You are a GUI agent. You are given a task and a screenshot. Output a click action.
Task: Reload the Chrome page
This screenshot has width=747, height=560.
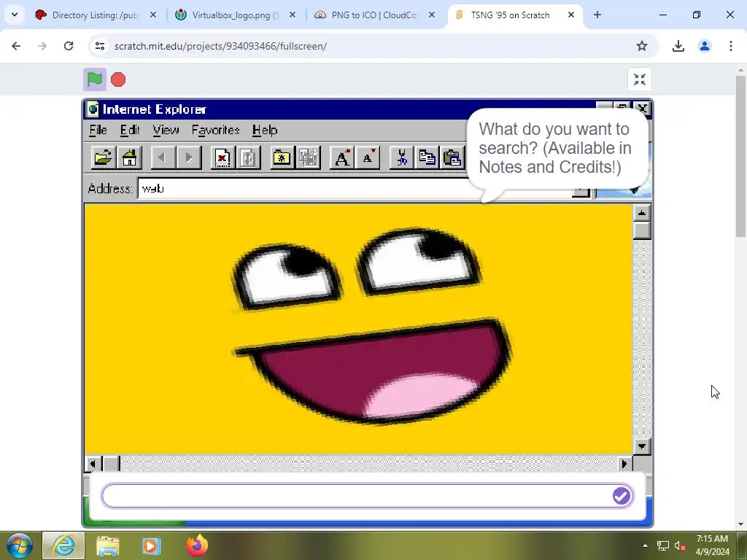click(x=69, y=46)
